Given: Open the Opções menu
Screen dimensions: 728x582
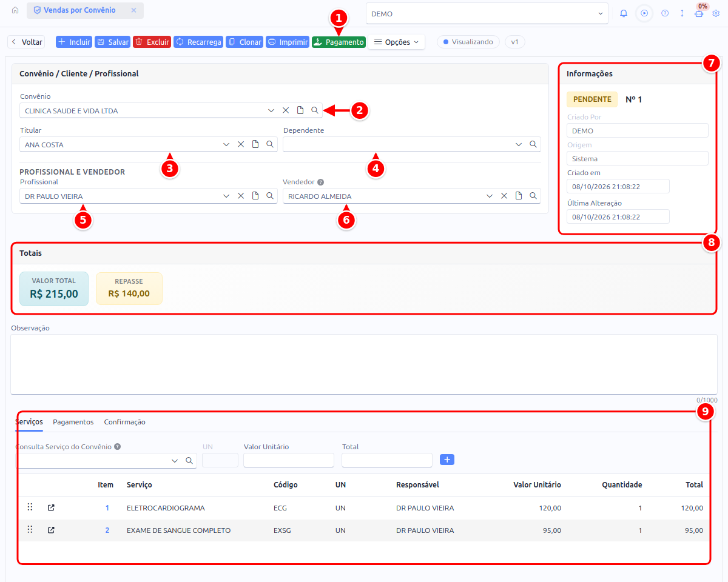Looking at the screenshot, I should [396, 42].
